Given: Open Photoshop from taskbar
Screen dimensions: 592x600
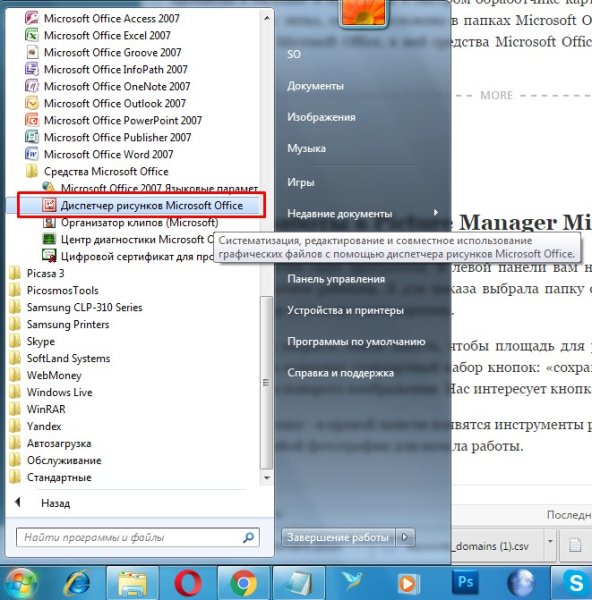Looking at the screenshot, I should coord(465,582).
